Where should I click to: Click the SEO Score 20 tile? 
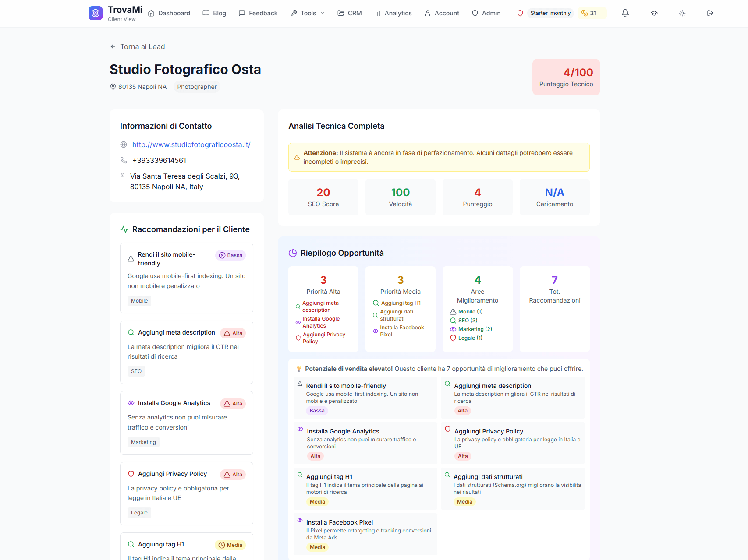[x=323, y=197]
